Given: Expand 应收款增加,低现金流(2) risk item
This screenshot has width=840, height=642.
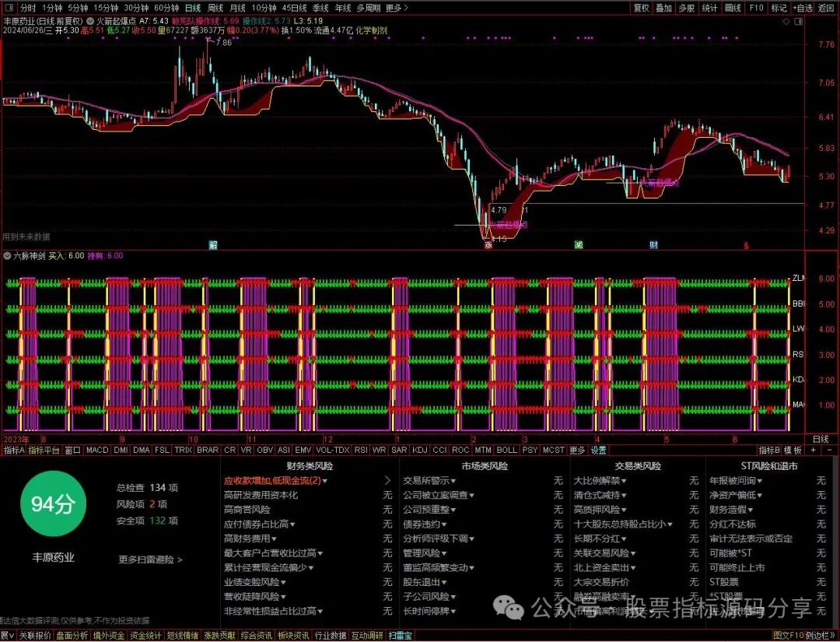Looking at the screenshot, I should pos(275,481).
